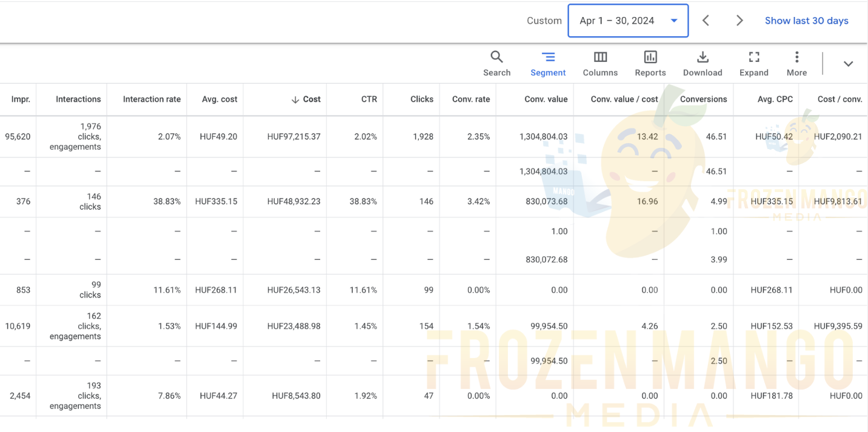Click the Download arrow icon
Viewport: 868px width, 432px height.
tap(703, 58)
